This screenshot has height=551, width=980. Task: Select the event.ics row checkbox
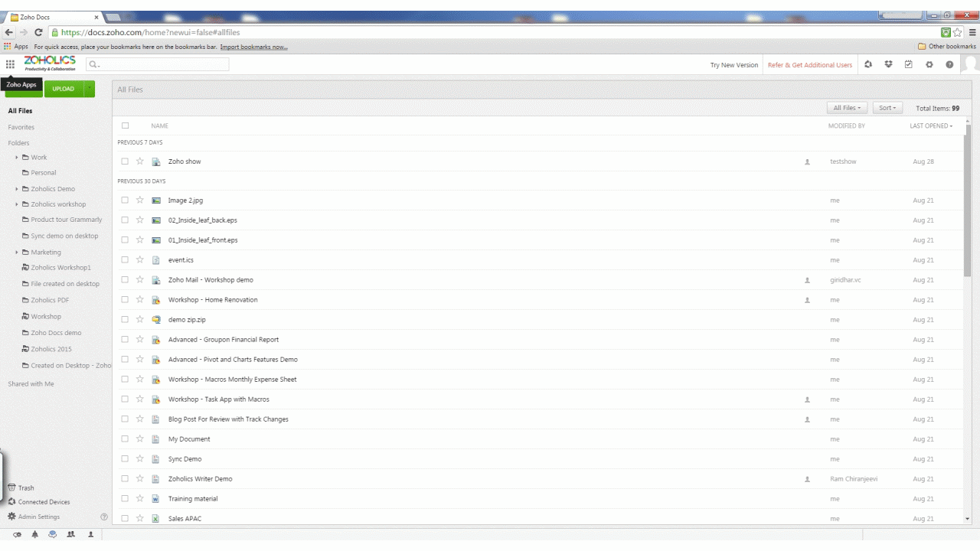125,259
